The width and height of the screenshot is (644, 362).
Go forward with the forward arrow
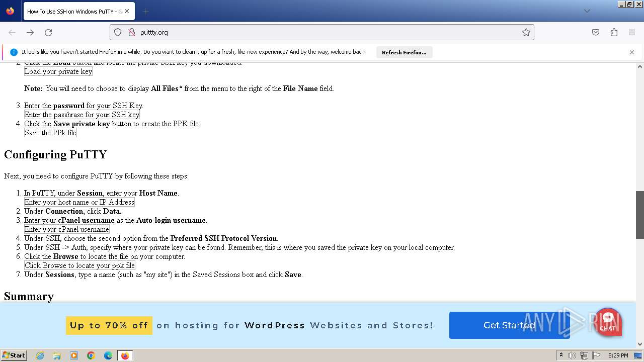point(30,32)
